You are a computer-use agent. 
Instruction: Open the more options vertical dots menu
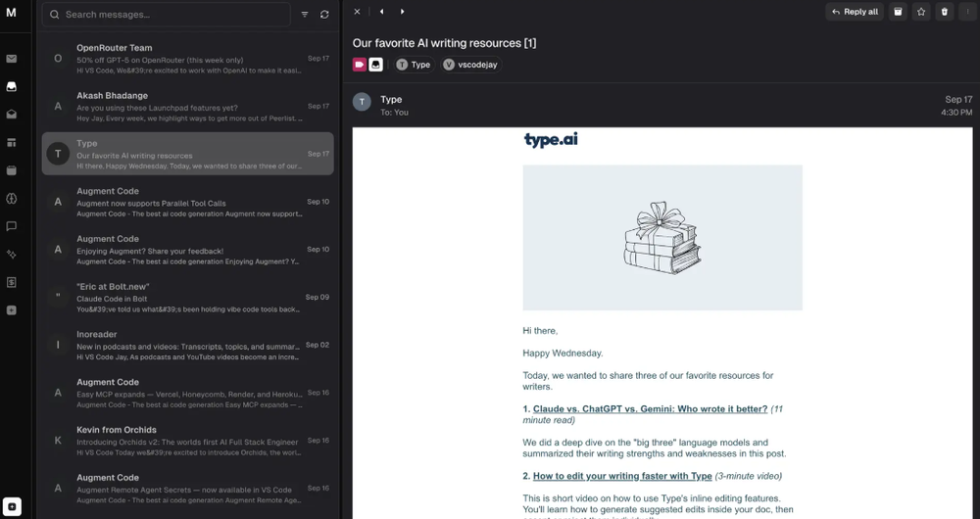(x=967, y=11)
